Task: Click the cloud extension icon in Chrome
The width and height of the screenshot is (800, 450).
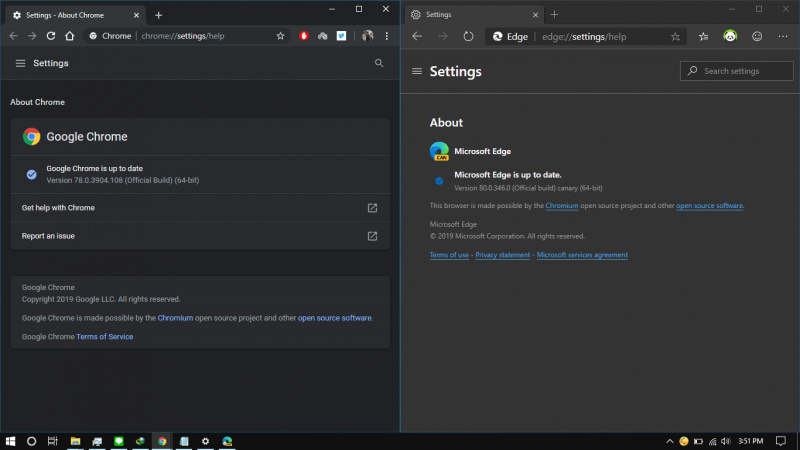Action: pyautogui.click(x=322, y=36)
